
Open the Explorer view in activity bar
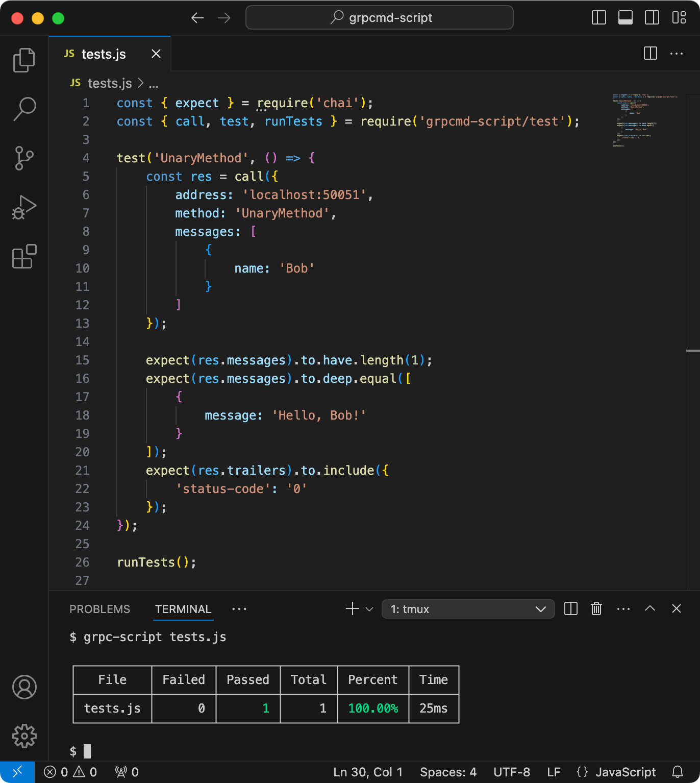pyautogui.click(x=24, y=60)
